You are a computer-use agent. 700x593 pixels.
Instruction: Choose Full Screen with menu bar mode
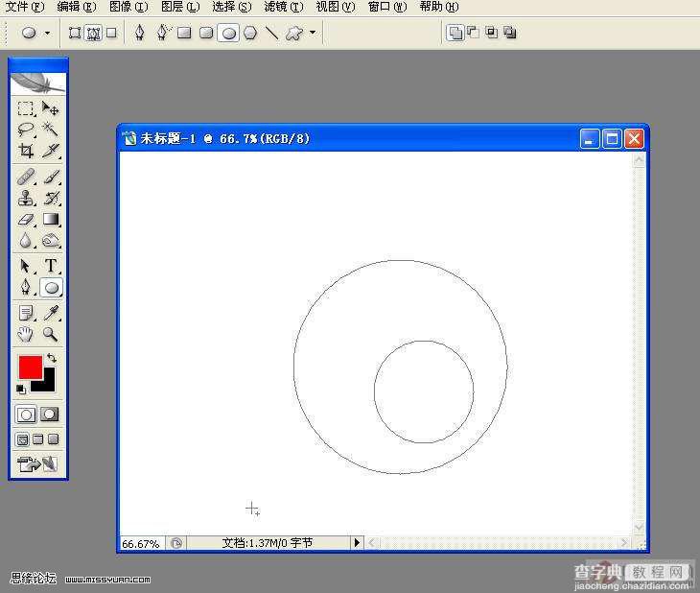click(38, 439)
